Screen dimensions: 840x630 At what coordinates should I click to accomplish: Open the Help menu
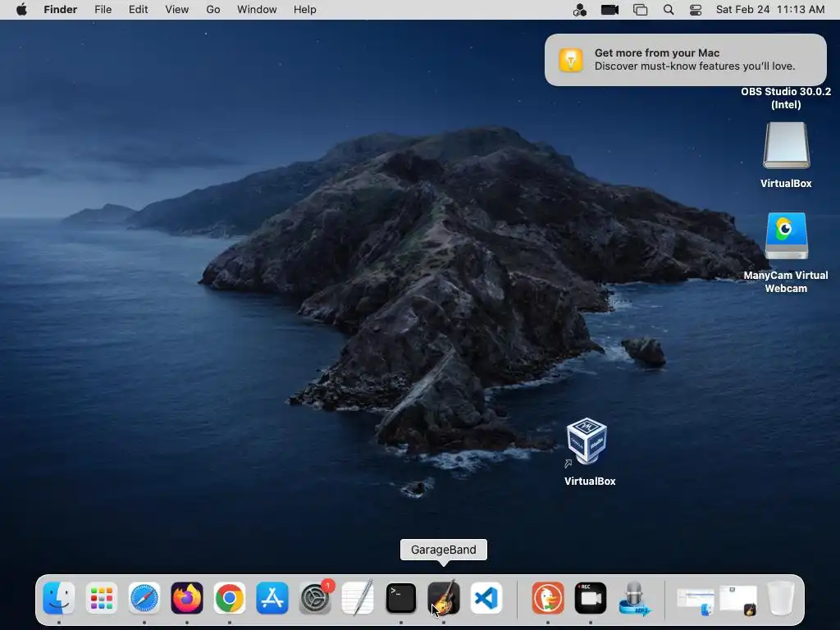coord(305,10)
